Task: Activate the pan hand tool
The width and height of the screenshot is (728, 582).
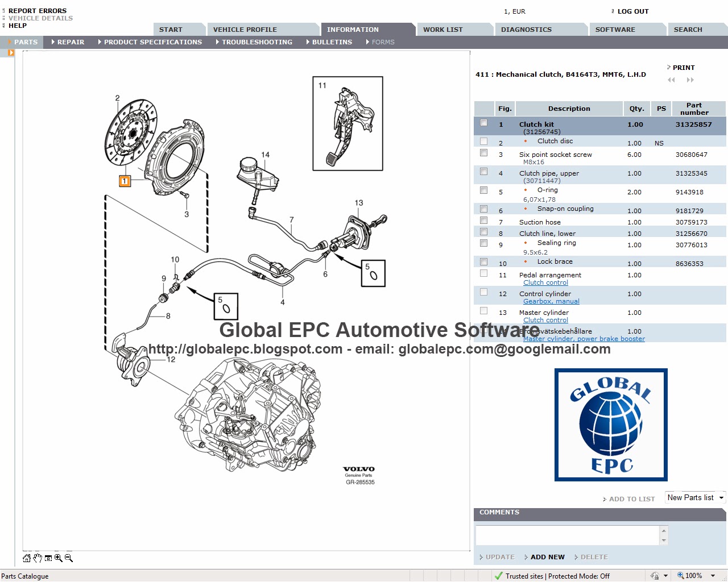Action: pos(38,558)
